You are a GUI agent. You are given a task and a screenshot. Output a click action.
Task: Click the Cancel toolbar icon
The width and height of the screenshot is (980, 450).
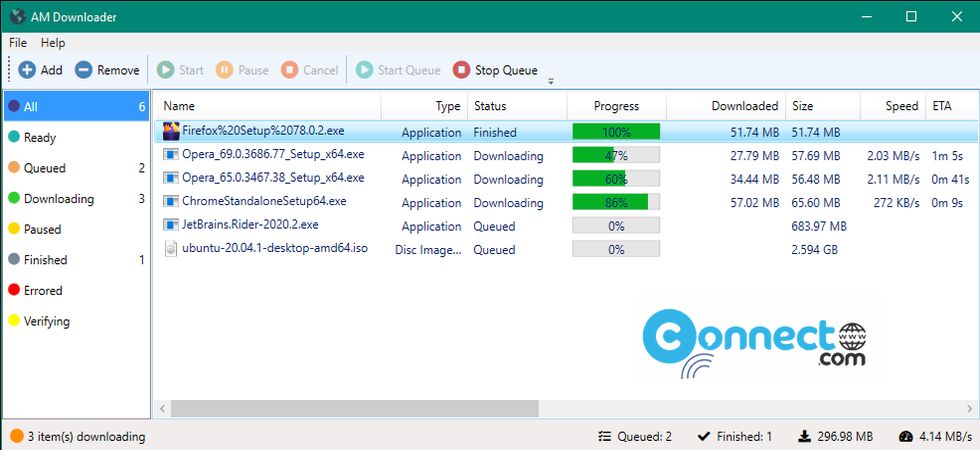[x=289, y=70]
